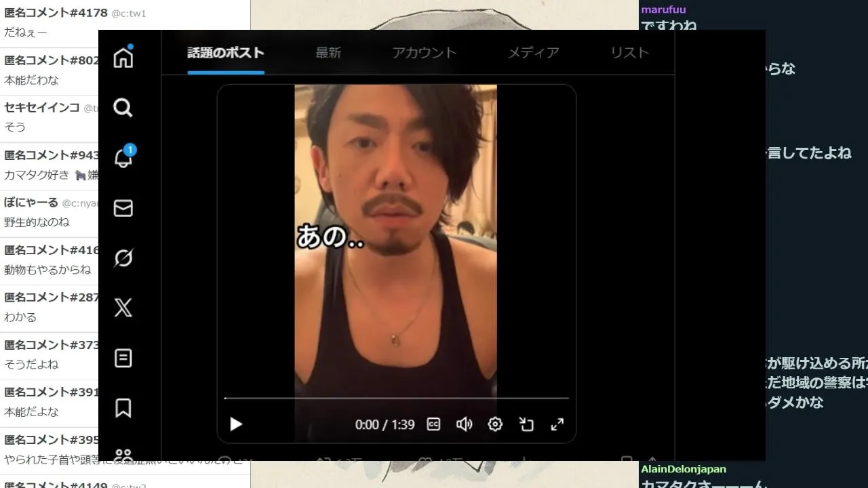Select comment 本能だよな

click(x=32, y=412)
